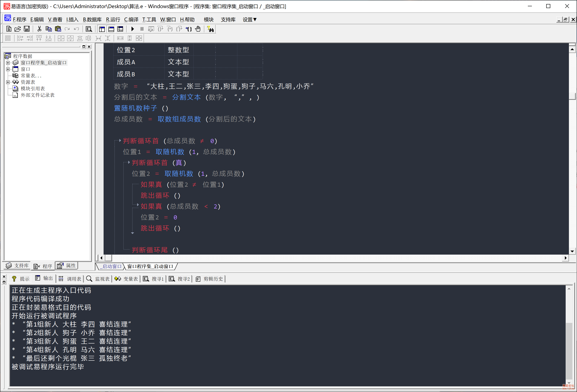Switch to the 支持库 bottom-left tab
The height and width of the screenshot is (392, 577).
[17, 266]
